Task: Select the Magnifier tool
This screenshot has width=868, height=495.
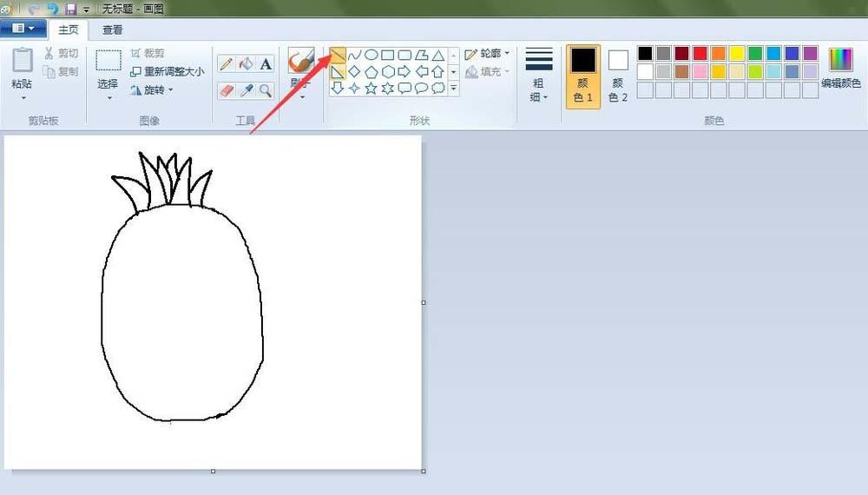Action: coord(266,89)
